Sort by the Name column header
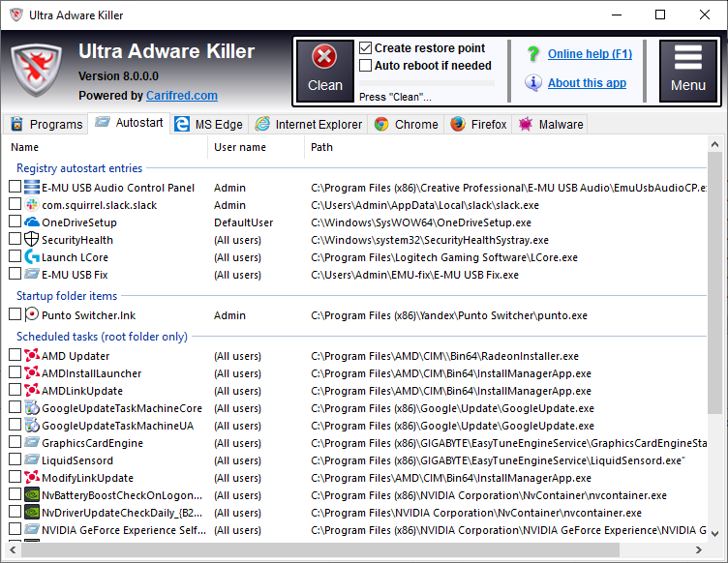Image resolution: width=728 pixels, height=563 pixels. (106, 147)
